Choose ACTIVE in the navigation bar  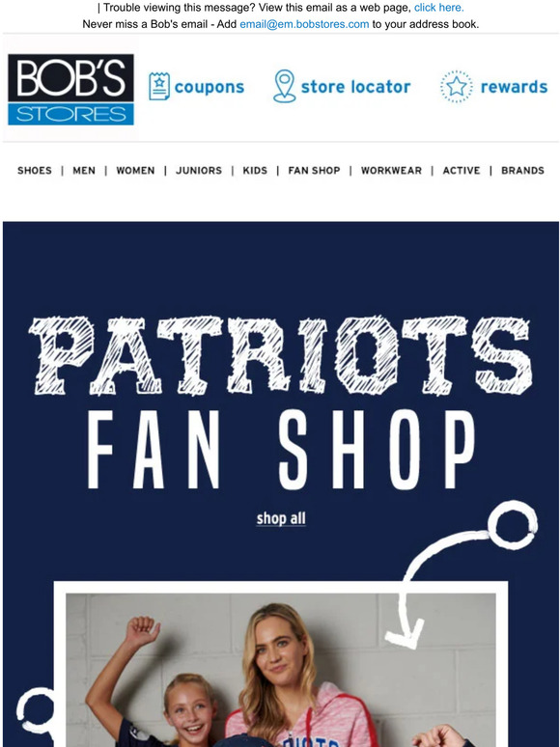(462, 171)
